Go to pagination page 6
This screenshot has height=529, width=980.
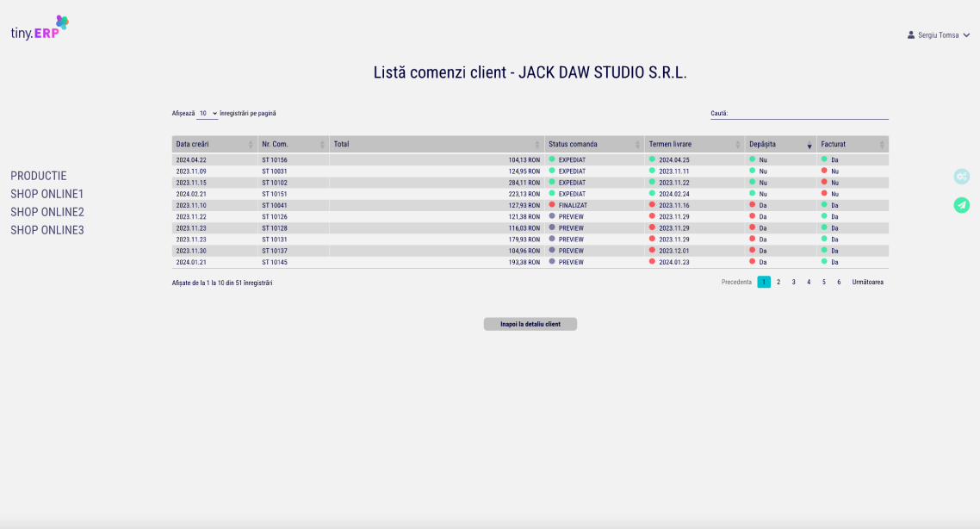pyautogui.click(x=839, y=282)
